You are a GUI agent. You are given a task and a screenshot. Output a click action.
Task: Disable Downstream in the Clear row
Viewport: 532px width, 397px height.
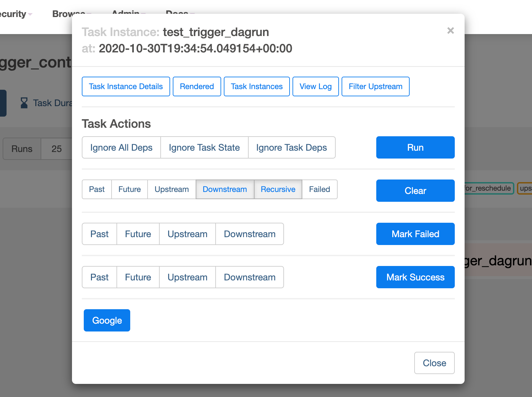pyautogui.click(x=225, y=189)
